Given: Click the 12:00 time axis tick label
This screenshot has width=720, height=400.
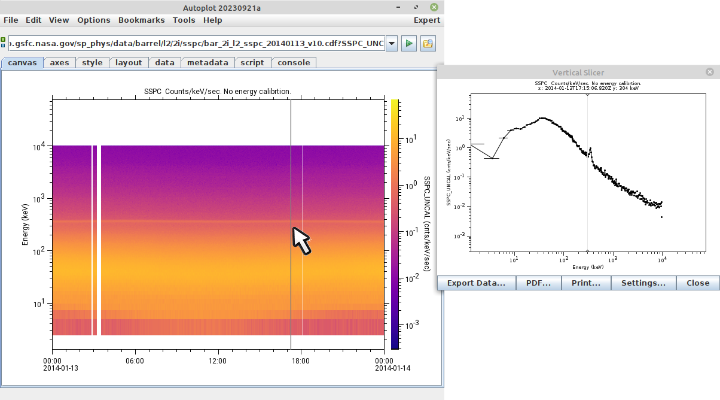Looking at the screenshot, I should pos(217,361).
